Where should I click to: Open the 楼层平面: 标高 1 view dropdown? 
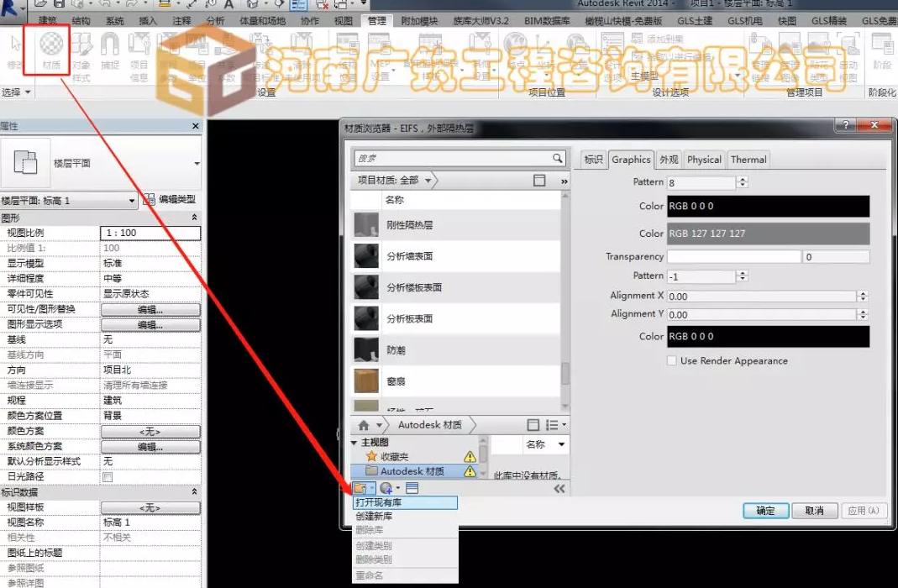click(132, 201)
